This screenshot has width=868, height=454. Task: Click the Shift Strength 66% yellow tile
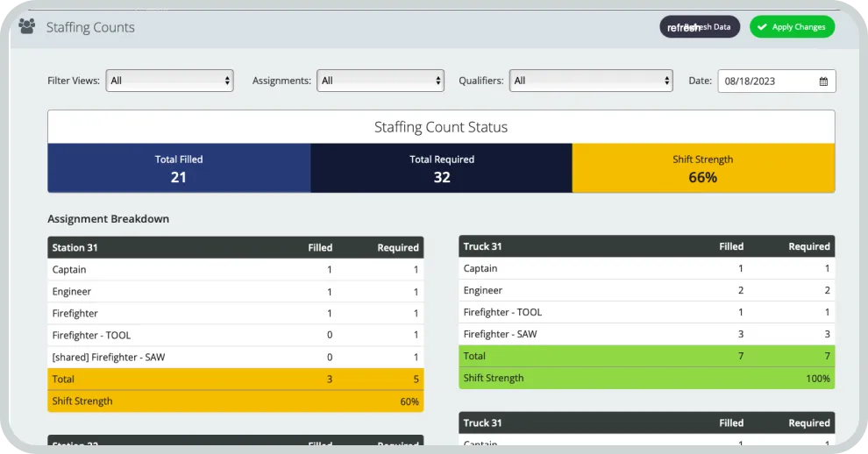(703, 168)
